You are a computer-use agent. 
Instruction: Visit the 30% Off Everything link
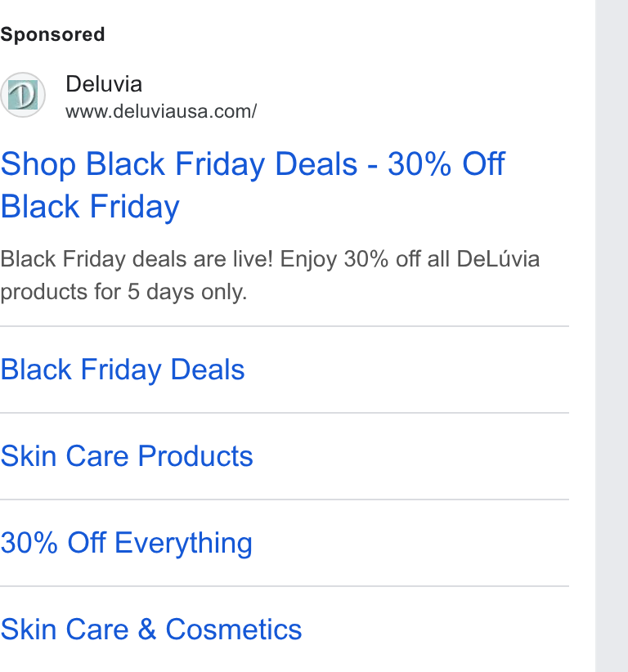coord(127,543)
